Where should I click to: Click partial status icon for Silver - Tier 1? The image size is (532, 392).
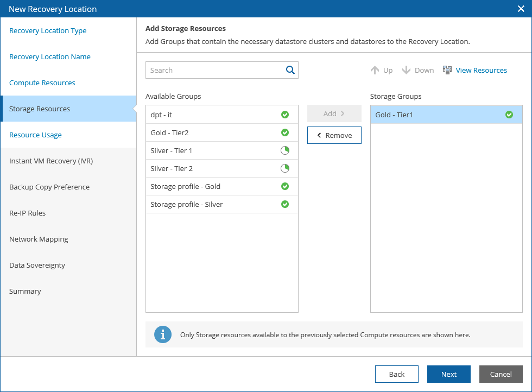(x=285, y=150)
